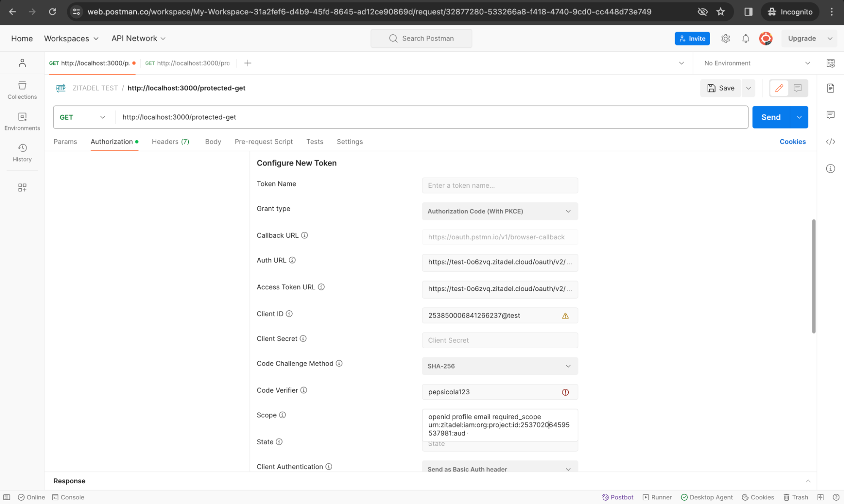Focus the Token Name input field
The height and width of the screenshot is (504, 844).
(500, 185)
